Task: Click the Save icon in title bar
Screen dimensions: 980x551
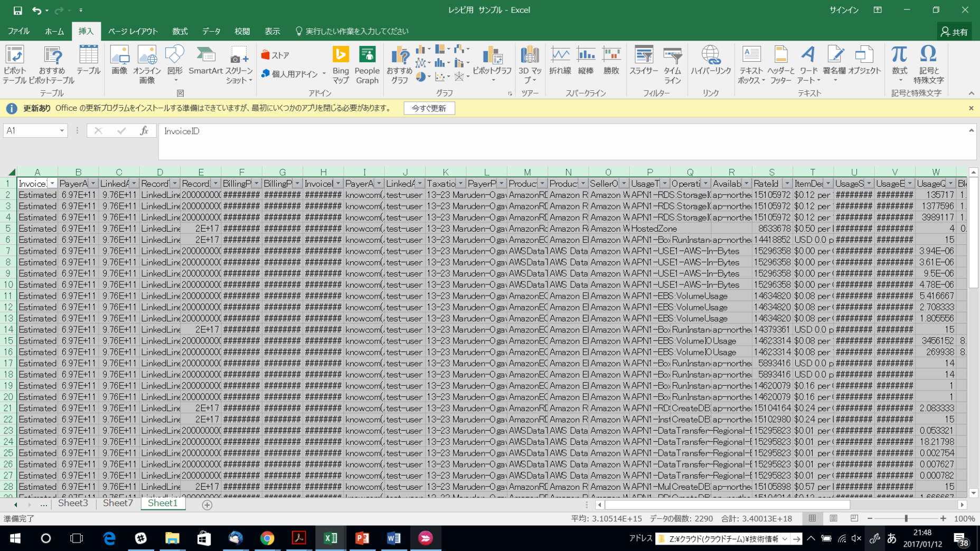Action: (17, 10)
